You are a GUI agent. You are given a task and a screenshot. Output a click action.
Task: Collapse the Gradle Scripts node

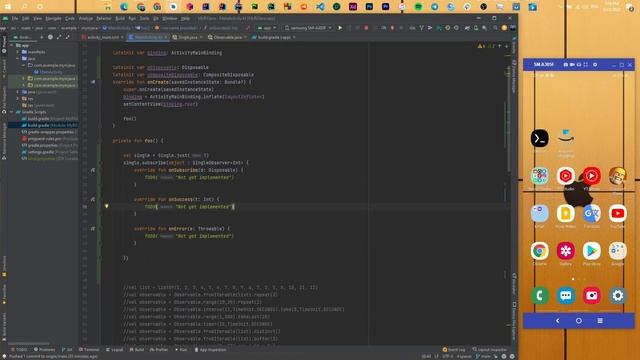pyautogui.click(x=12, y=112)
